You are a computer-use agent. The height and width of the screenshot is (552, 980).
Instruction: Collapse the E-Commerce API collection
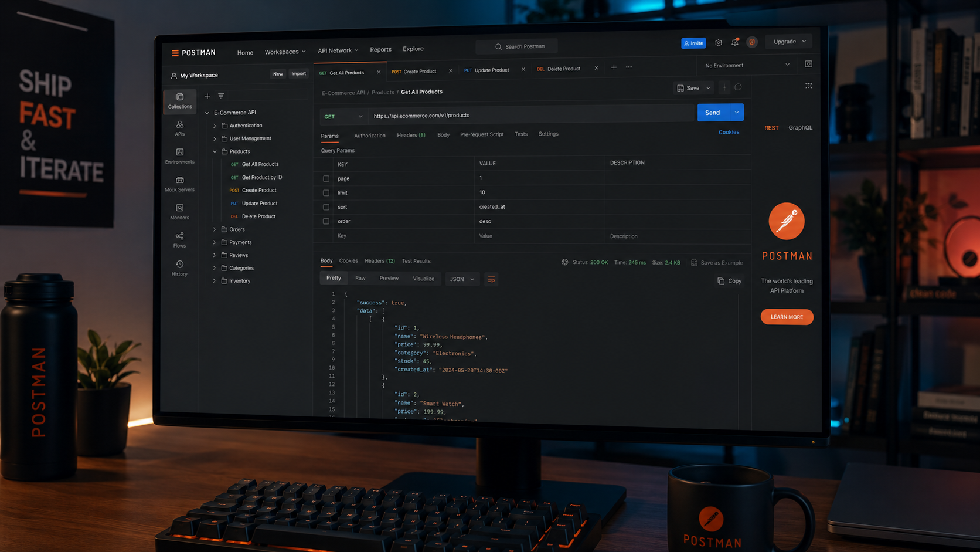tap(207, 113)
